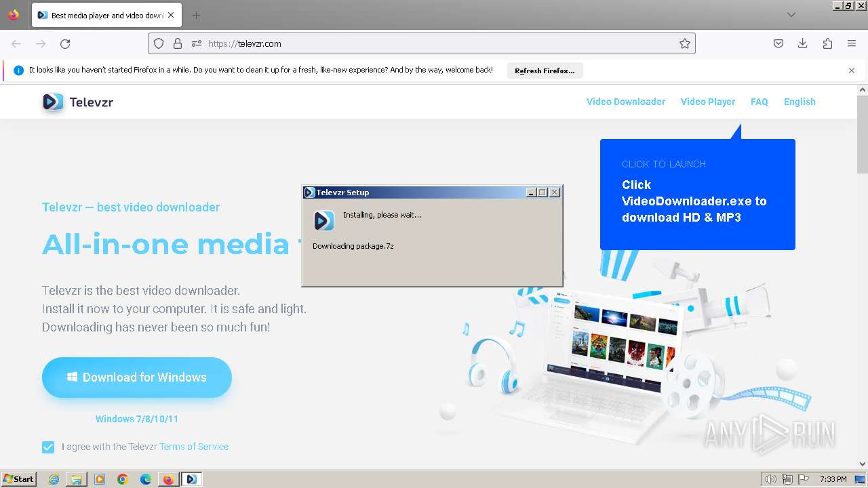The height and width of the screenshot is (488, 868).
Task: Select the Televzr browser tab
Action: [105, 15]
